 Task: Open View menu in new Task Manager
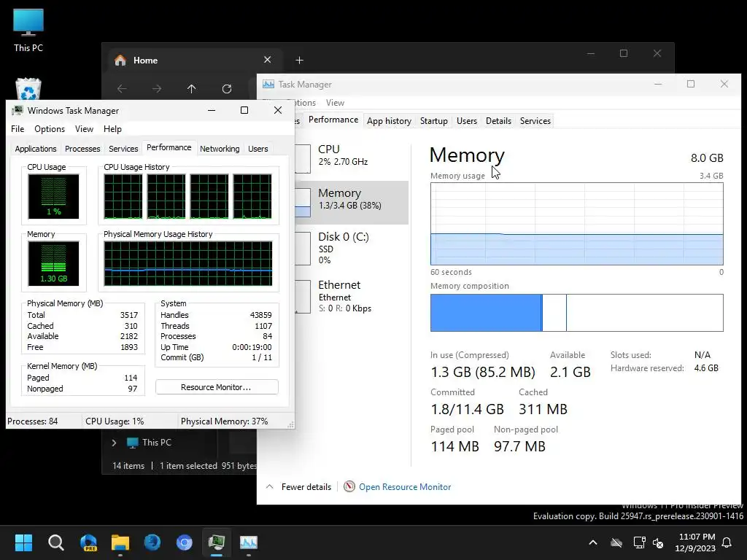click(335, 103)
